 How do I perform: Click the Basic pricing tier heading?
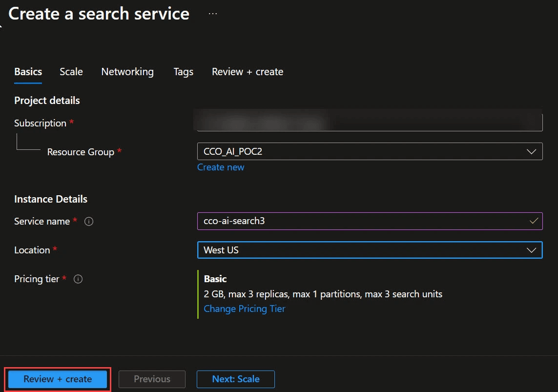pos(215,279)
